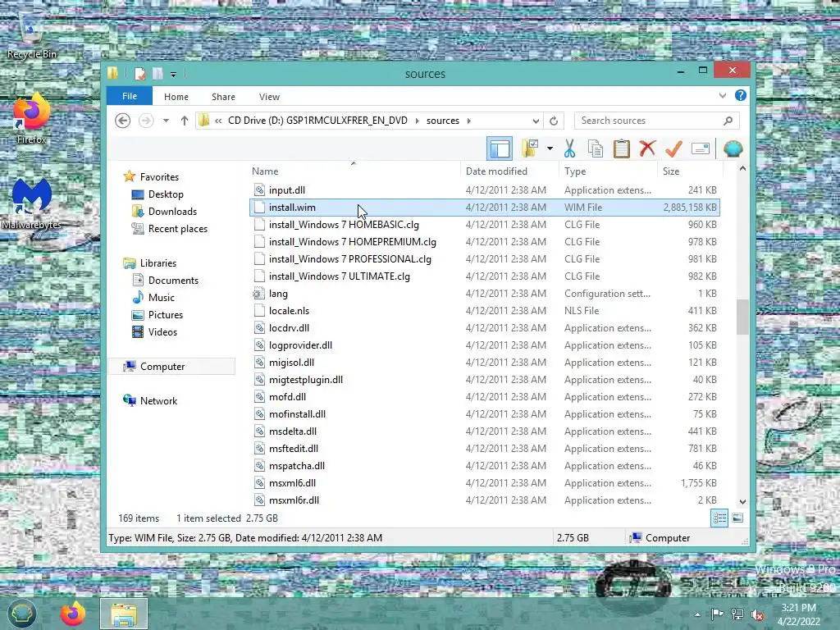
Task: Click the orange checkmark Properties icon
Action: pos(673,148)
